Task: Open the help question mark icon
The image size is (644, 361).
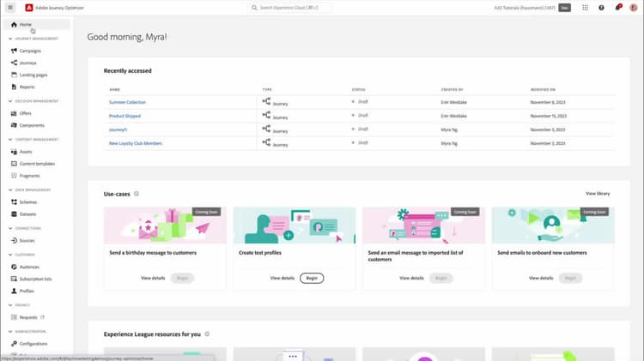Action: pyautogui.click(x=601, y=8)
